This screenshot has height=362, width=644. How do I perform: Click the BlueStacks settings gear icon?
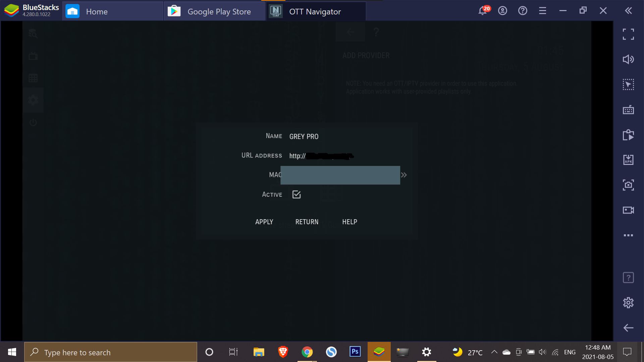(x=629, y=302)
